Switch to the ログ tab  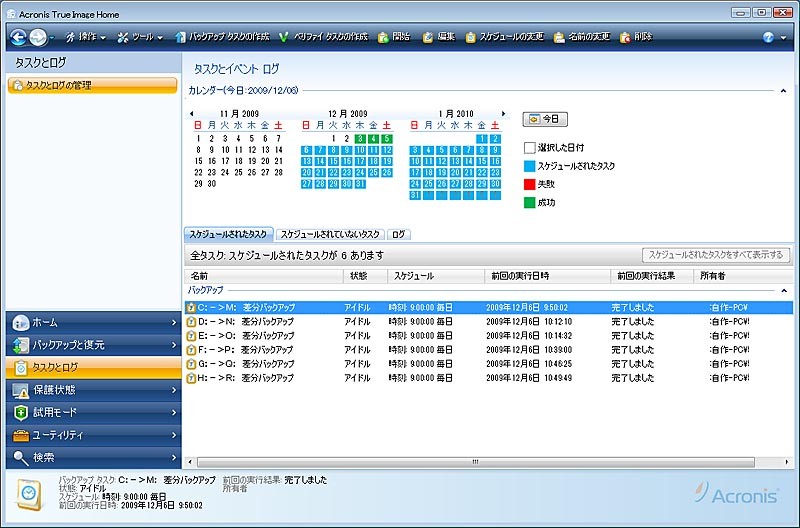click(x=399, y=233)
